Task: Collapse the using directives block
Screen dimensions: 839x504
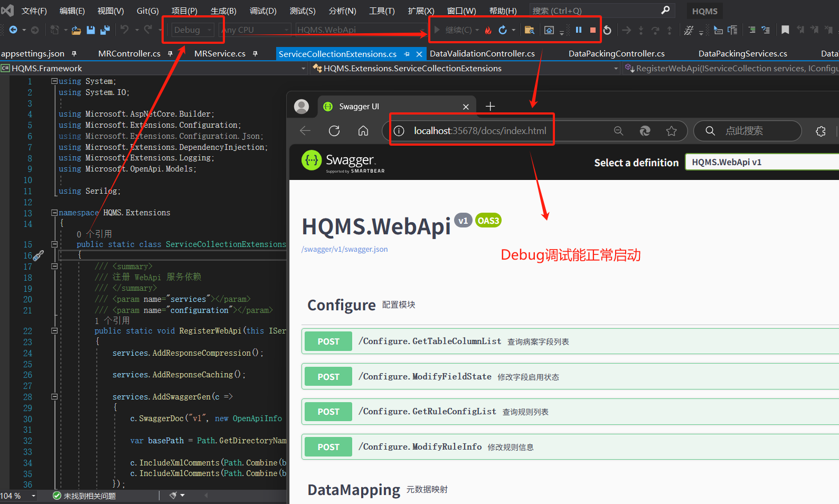Action: click(x=54, y=81)
